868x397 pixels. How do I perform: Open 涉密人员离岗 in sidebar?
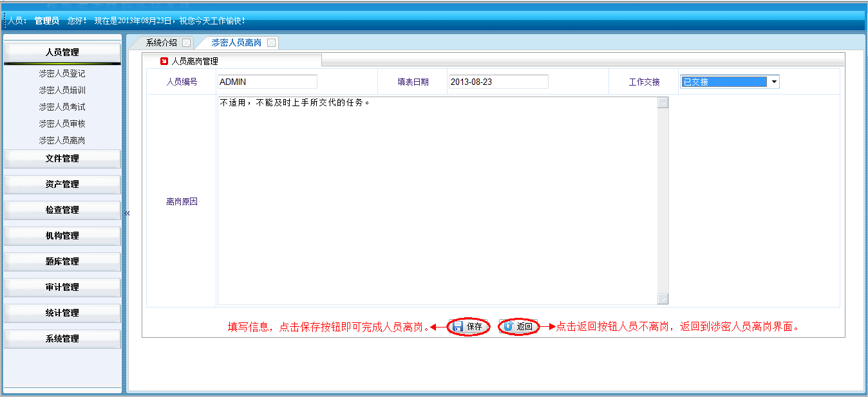click(x=62, y=140)
